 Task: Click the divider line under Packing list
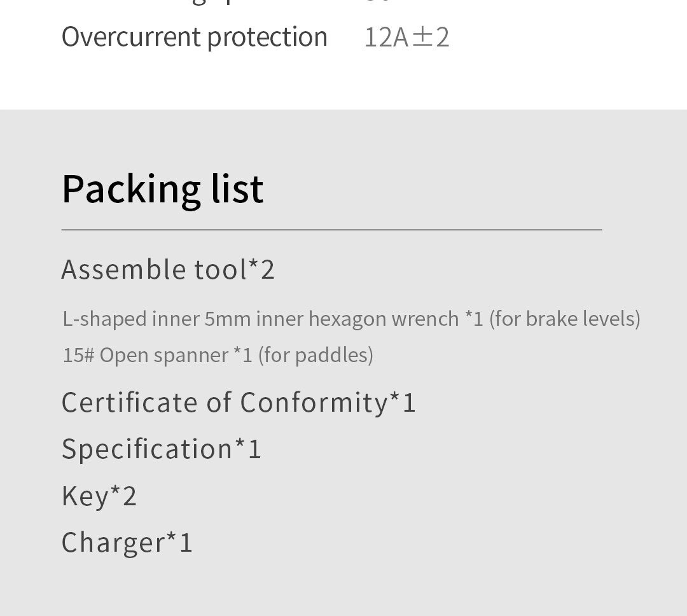[x=331, y=229]
